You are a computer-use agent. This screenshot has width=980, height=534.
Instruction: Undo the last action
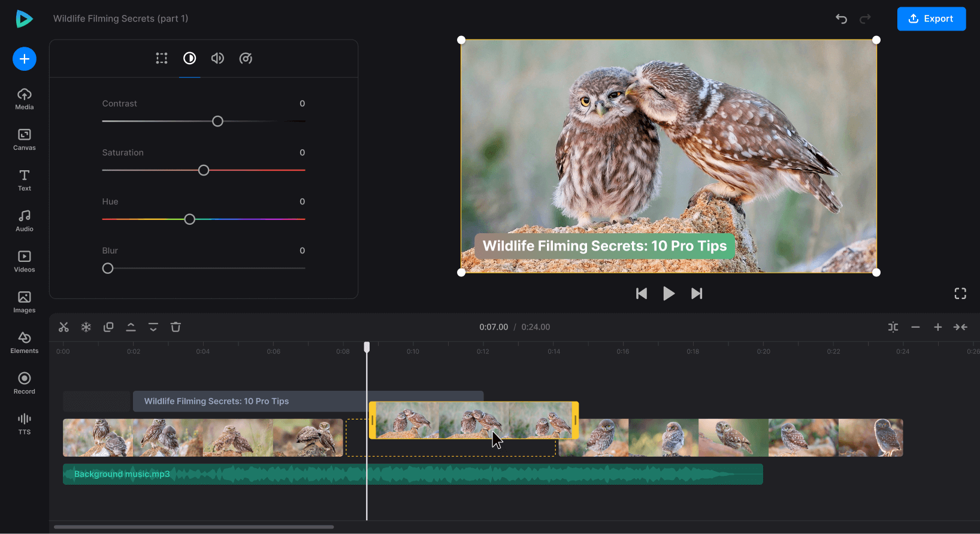point(841,19)
